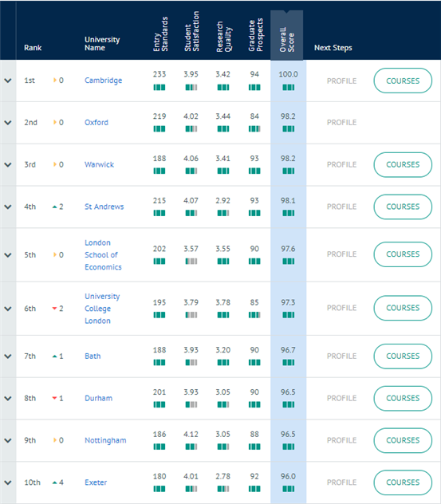Click the green up arrow beside St Andrews

[x=55, y=207]
